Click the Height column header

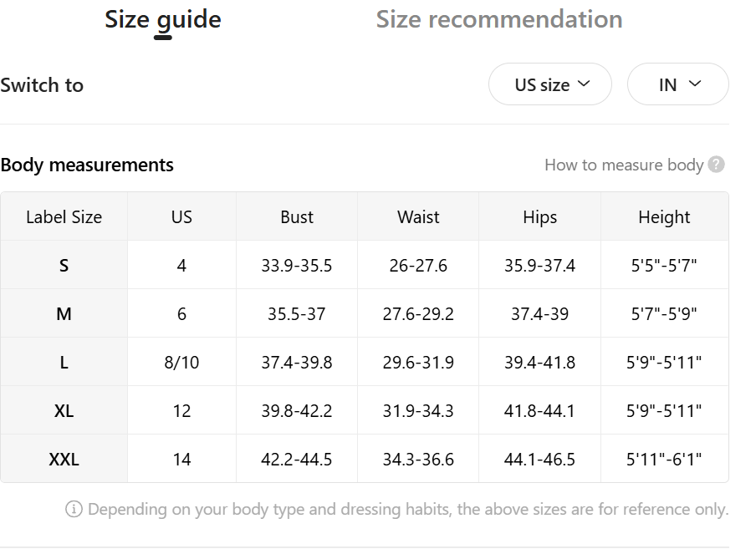[664, 216]
